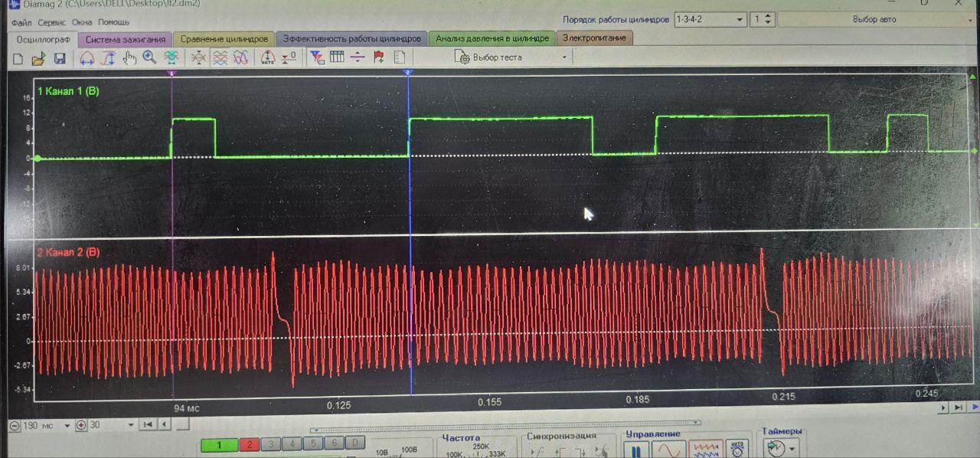Screen dimensions: 980x458
Task: Switch to the Эффективность работы цилиндров tab
Action: coord(352,38)
